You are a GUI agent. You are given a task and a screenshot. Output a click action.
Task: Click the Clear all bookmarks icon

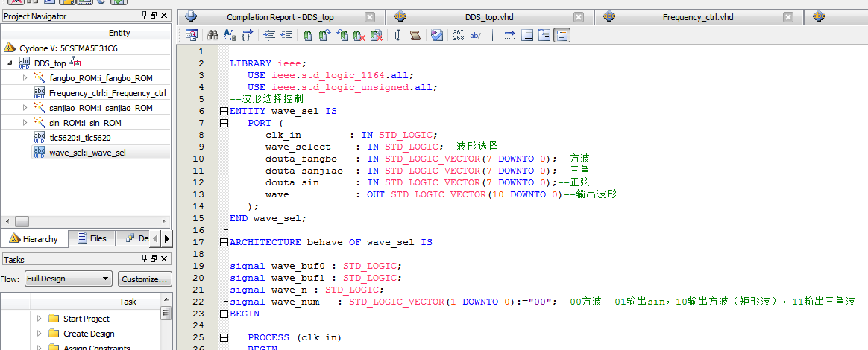377,35
